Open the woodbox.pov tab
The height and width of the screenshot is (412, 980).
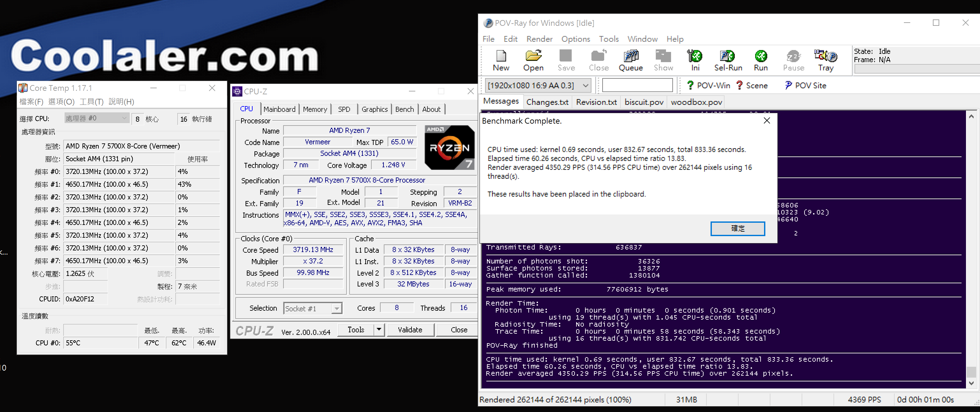[x=696, y=102]
